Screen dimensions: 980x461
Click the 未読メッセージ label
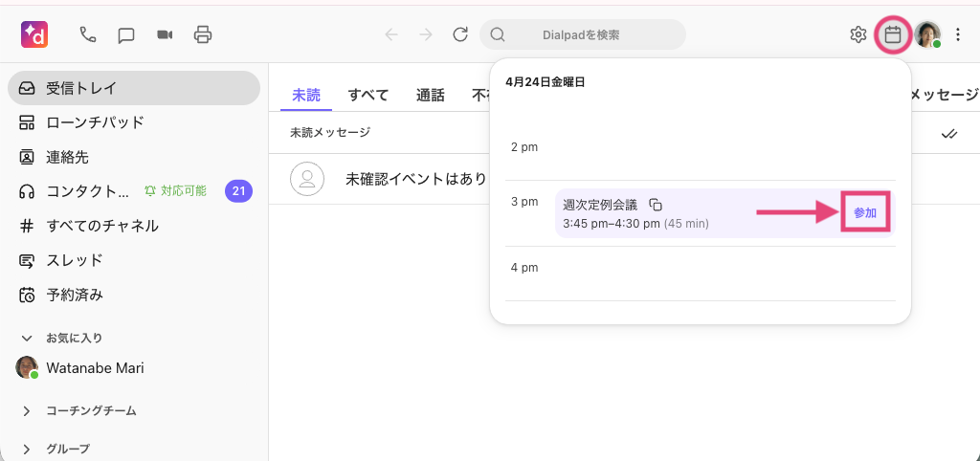tap(330, 132)
